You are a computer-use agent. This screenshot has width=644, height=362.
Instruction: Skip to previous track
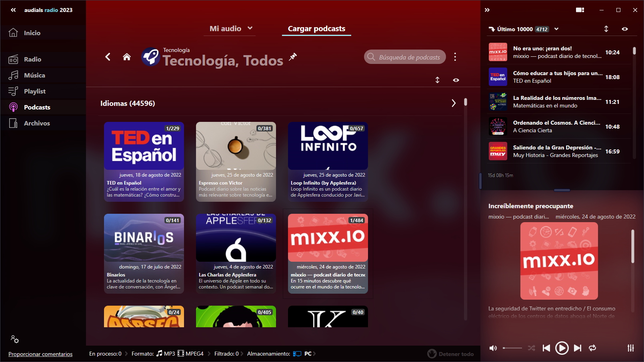point(546,348)
